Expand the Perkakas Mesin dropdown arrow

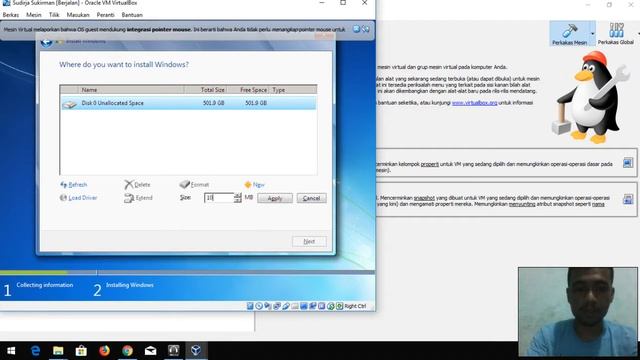coord(592,33)
